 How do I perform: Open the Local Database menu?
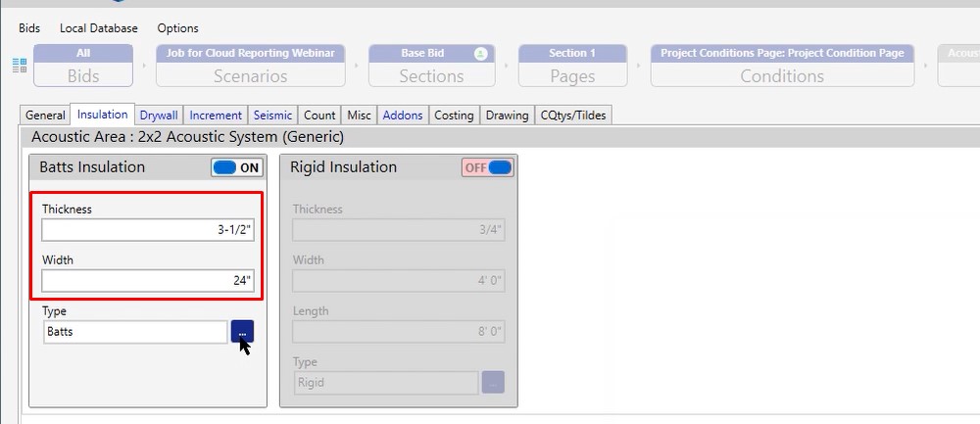pyautogui.click(x=99, y=28)
